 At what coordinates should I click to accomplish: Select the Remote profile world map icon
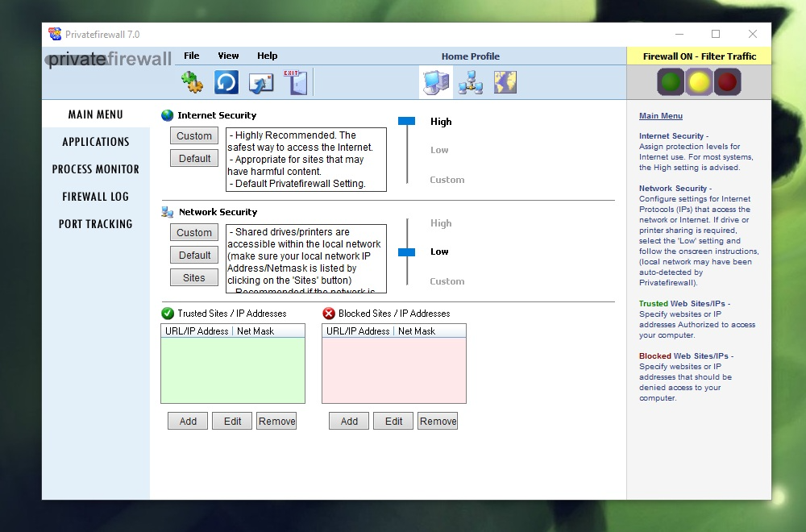click(505, 82)
